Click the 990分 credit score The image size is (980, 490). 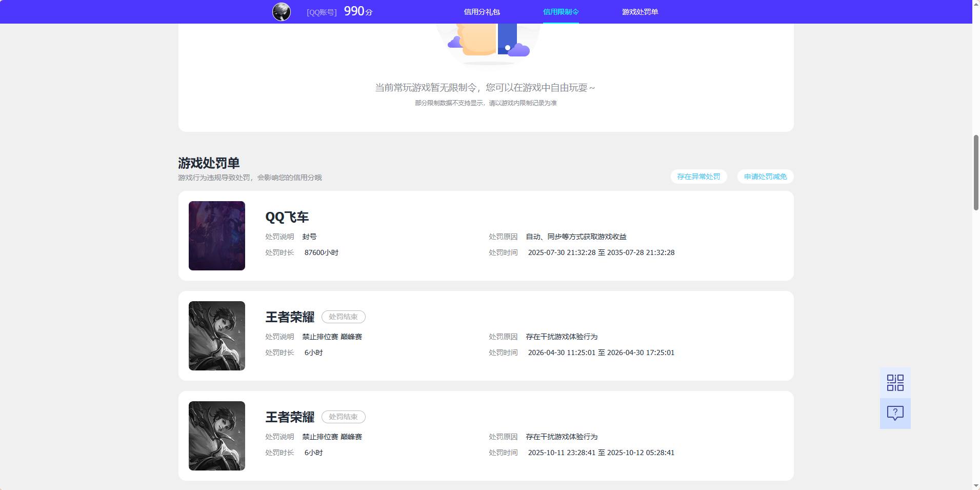[358, 11]
